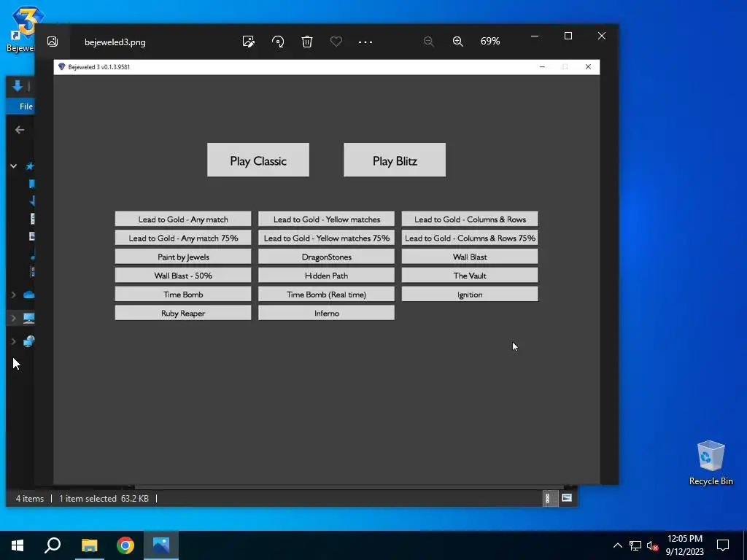This screenshot has width=747, height=560.
Task: Click the File Explorer back arrow
Action: [x=20, y=130]
